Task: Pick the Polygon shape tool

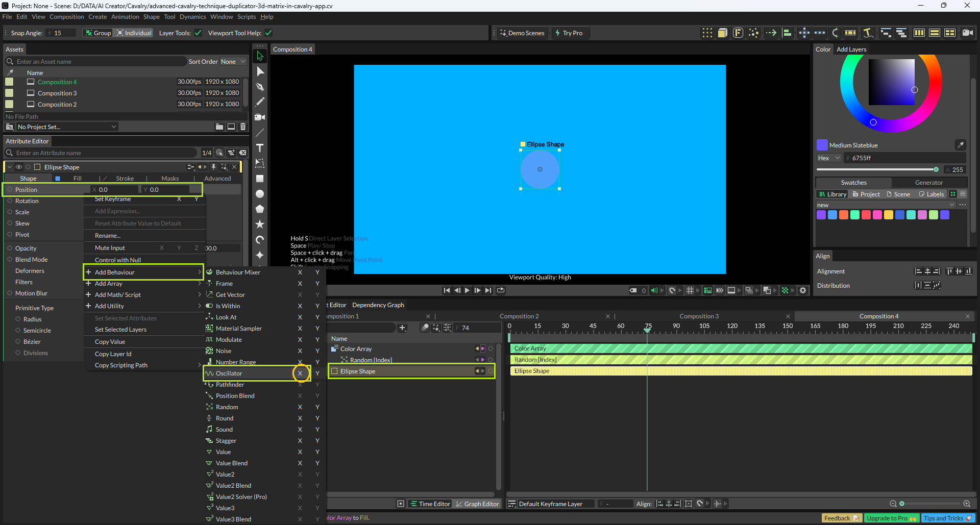Action: (260, 209)
